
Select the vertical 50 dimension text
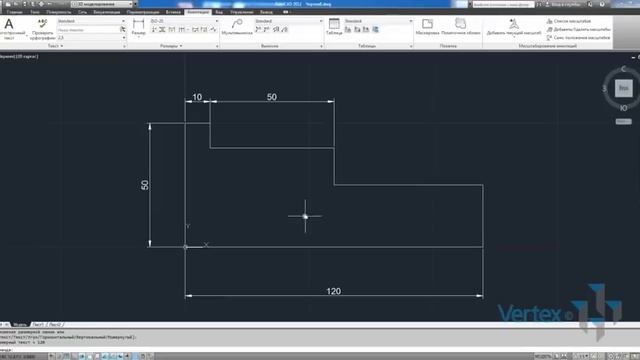click(x=144, y=185)
